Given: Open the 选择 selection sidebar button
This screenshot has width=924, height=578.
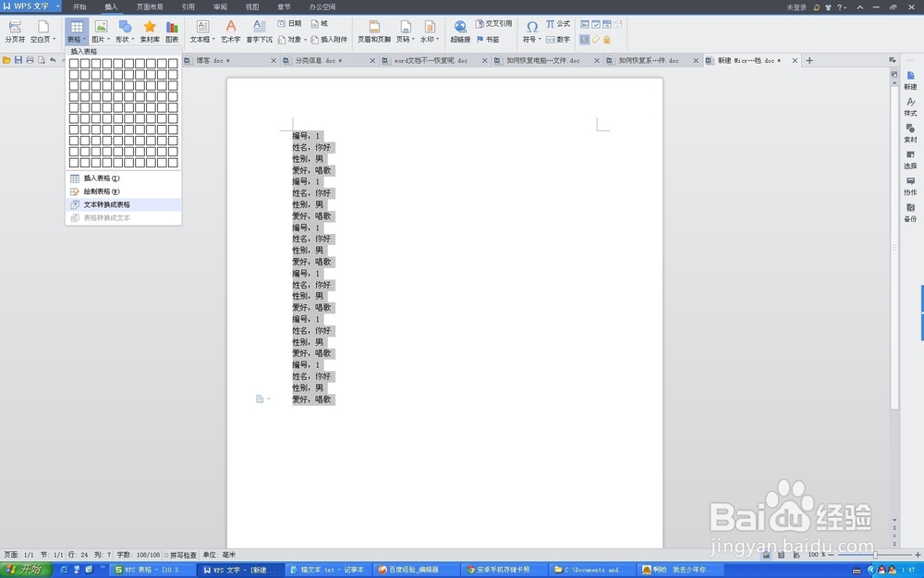Looking at the screenshot, I should [910, 160].
